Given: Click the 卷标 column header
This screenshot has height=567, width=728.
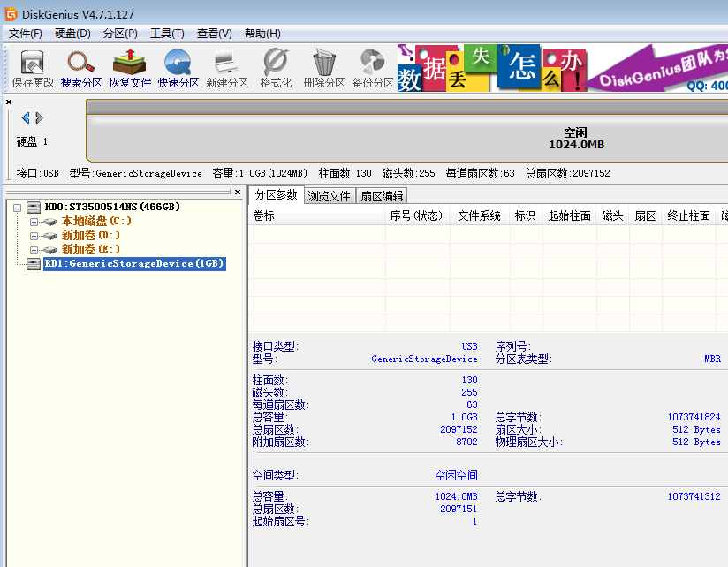Looking at the screenshot, I should pos(316,215).
